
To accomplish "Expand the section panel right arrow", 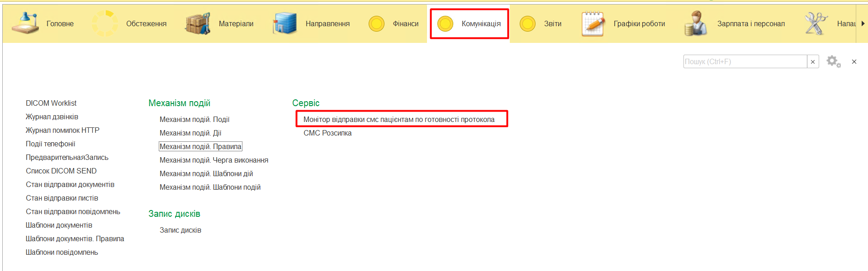I will click(863, 23).
